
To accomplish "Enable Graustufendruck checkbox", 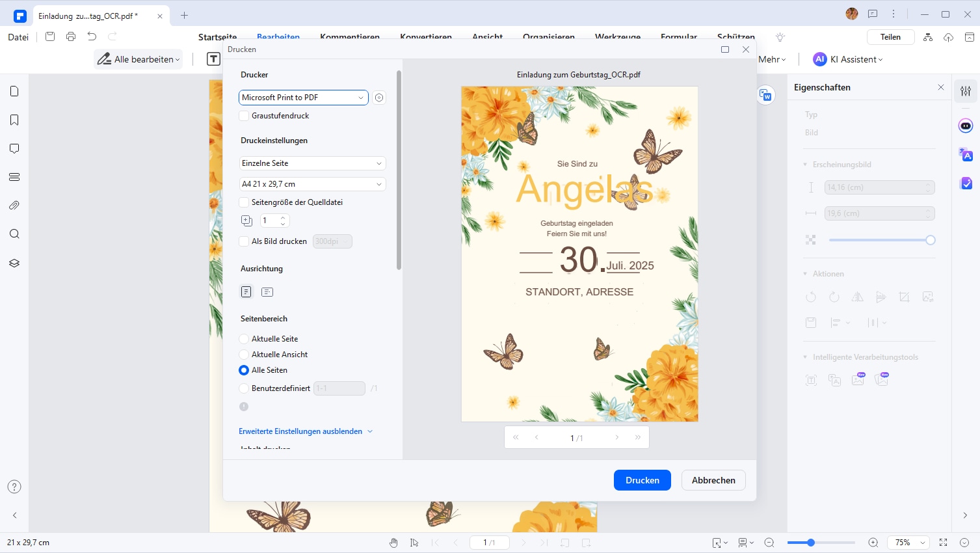I will click(244, 116).
